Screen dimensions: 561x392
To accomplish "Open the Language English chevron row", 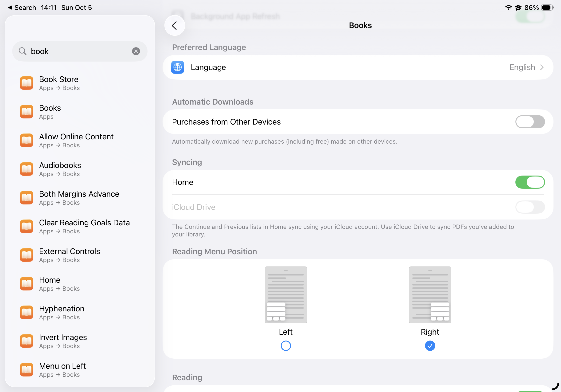I will 526,67.
